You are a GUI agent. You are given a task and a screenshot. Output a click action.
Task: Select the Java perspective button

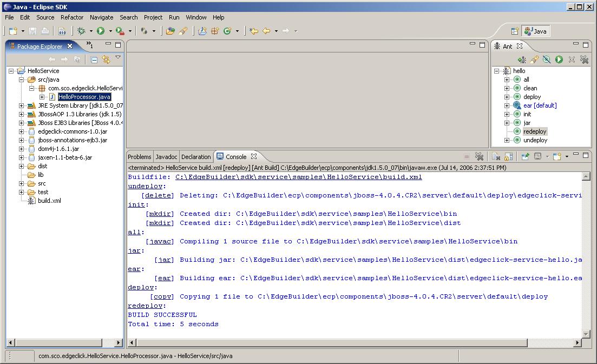point(536,31)
